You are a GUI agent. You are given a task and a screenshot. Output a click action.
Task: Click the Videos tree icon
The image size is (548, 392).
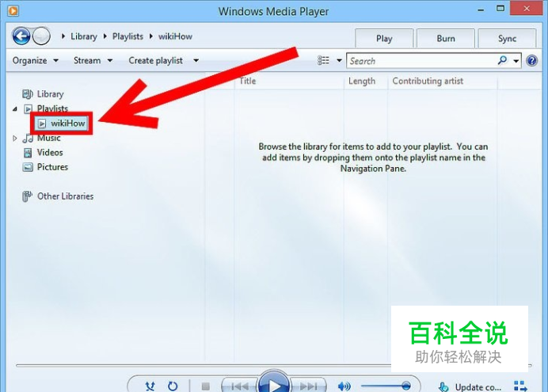(28, 153)
